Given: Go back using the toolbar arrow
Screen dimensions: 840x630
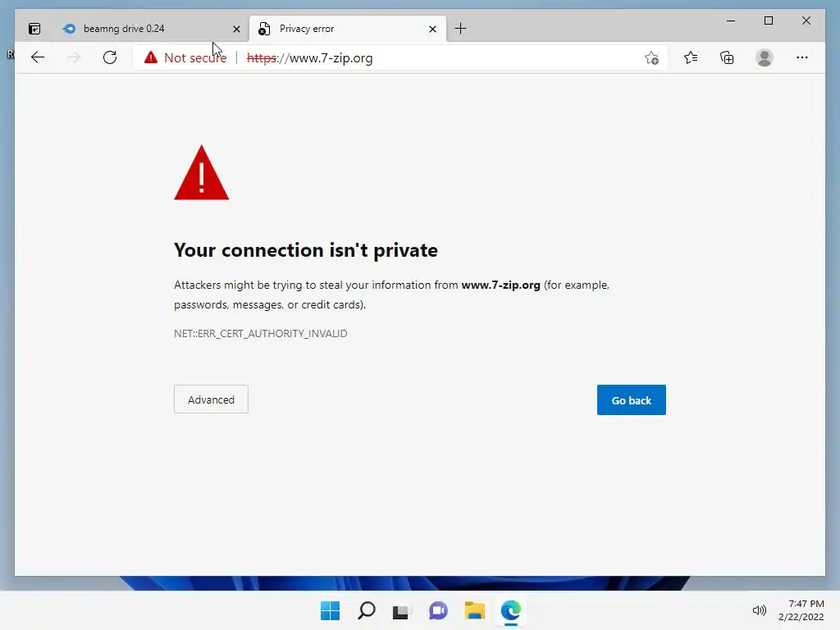Looking at the screenshot, I should click(38, 57).
